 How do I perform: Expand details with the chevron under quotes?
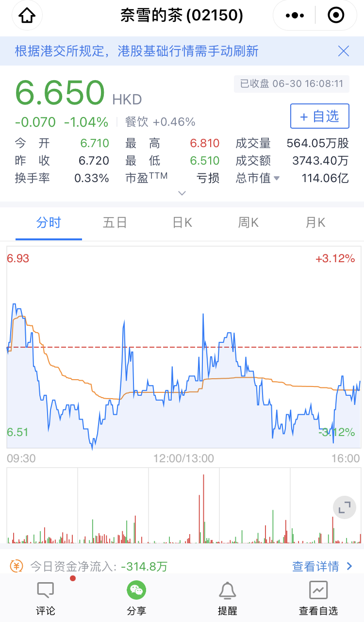182,193
